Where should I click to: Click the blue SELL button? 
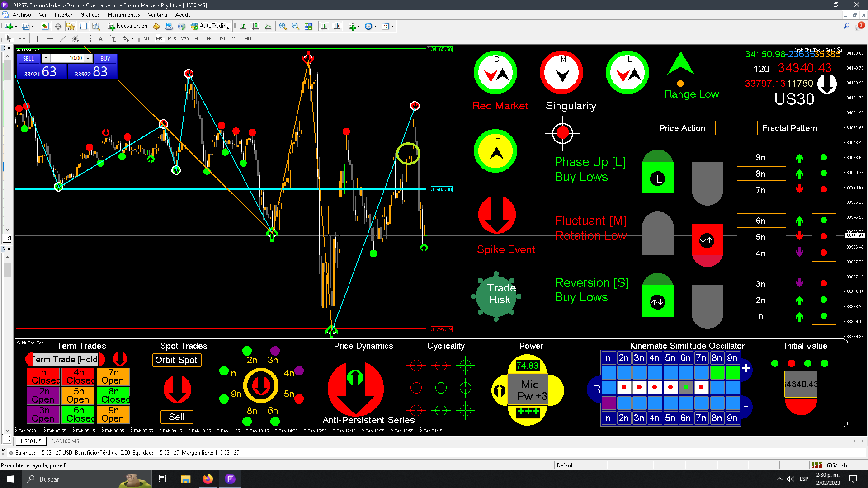pyautogui.click(x=28, y=59)
